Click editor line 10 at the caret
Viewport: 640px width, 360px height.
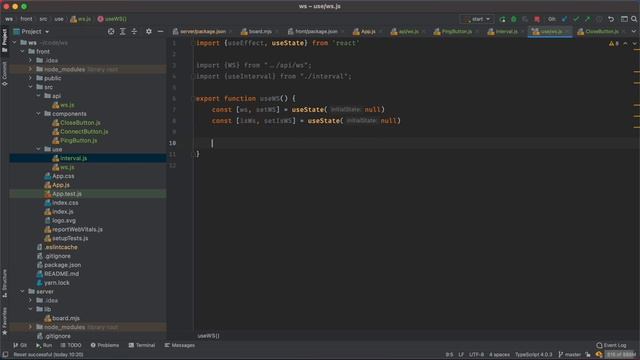[212, 143]
